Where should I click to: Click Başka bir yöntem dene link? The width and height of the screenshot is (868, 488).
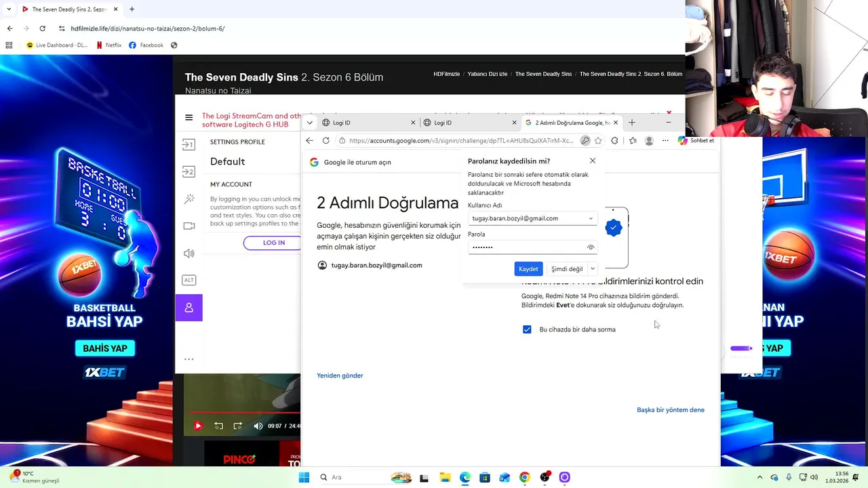[x=671, y=410]
